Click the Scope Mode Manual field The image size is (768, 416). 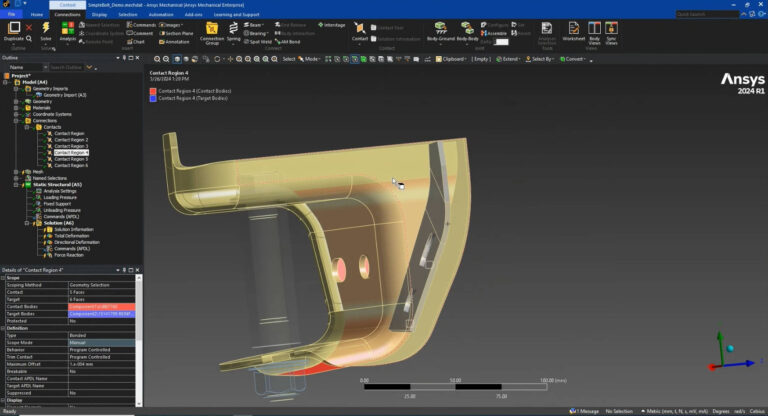(101, 343)
